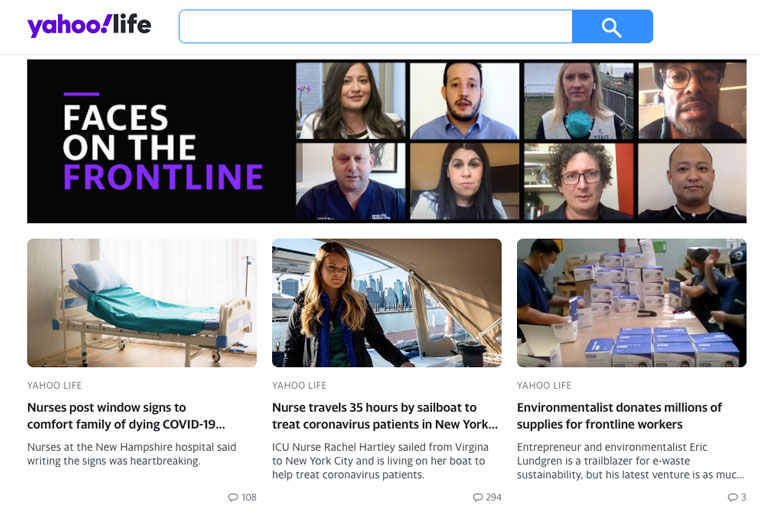Screen dimensions: 760x514
Task: Click summary 'Entrepreneur and environmentalist Eric Lundgren'
Action: point(631,461)
